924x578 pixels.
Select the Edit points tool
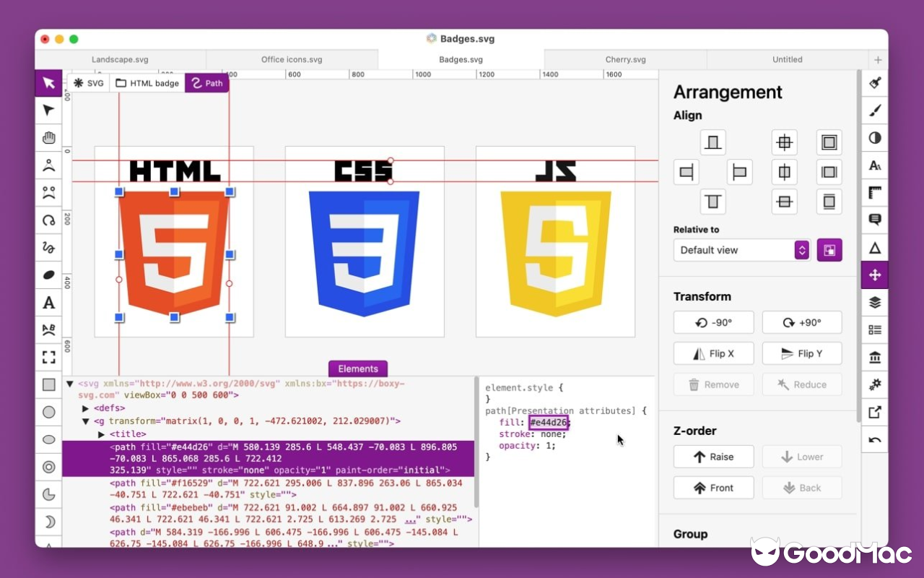(x=48, y=111)
